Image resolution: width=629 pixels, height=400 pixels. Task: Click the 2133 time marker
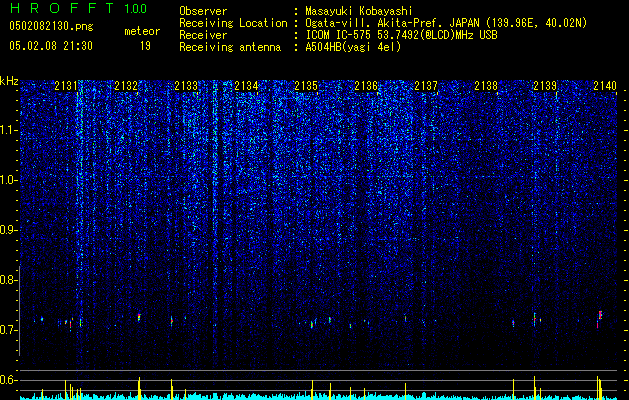pyautogui.click(x=186, y=86)
